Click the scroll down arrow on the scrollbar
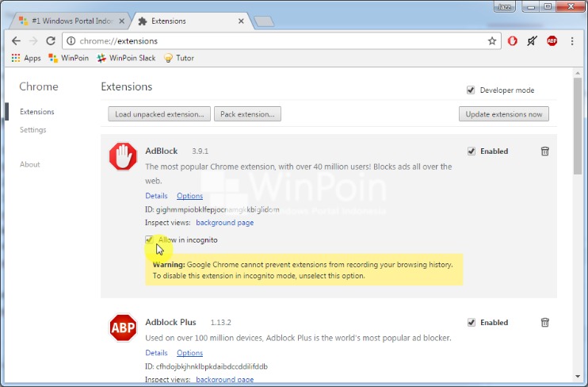The height and width of the screenshot is (387, 588). point(578,377)
